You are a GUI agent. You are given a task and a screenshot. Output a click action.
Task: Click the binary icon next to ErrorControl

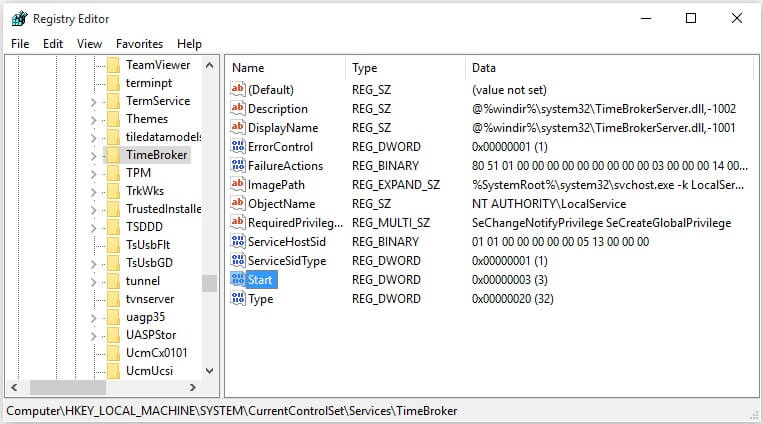pyautogui.click(x=238, y=147)
